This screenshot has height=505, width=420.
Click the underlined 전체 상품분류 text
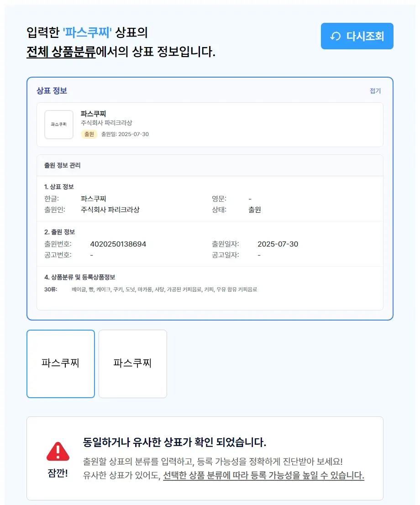coord(61,52)
